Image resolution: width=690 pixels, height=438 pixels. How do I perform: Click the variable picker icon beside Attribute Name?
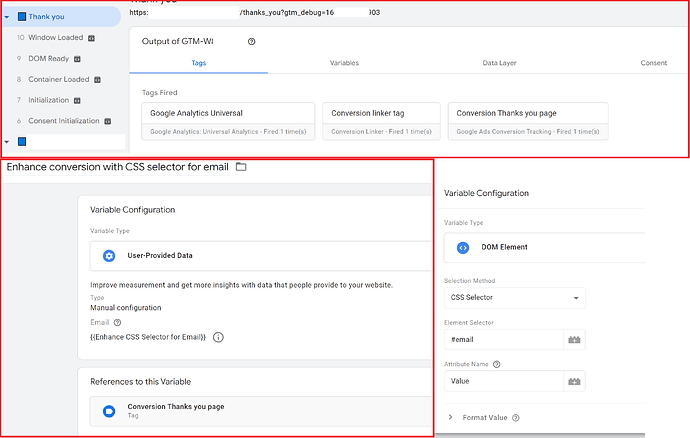pos(574,381)
